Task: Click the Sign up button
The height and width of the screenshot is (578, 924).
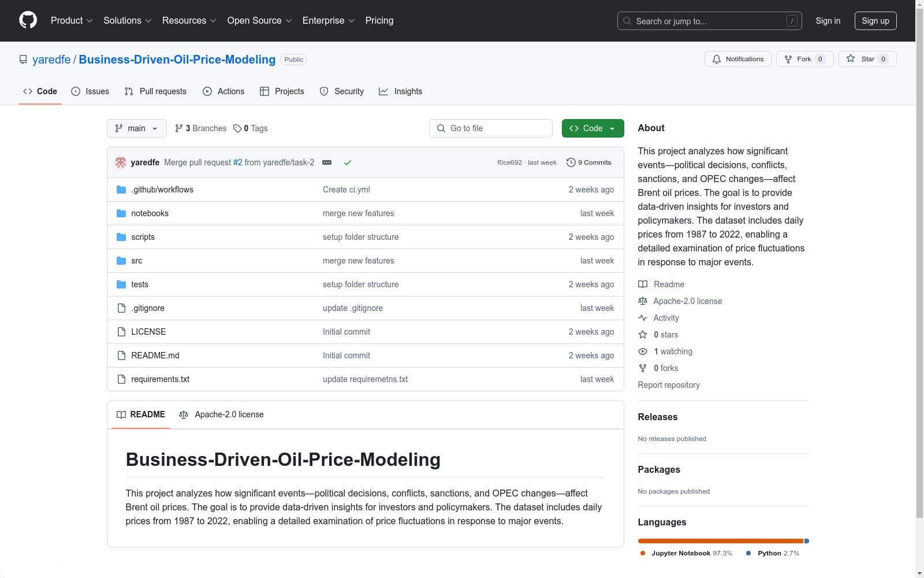Action: 875,21
